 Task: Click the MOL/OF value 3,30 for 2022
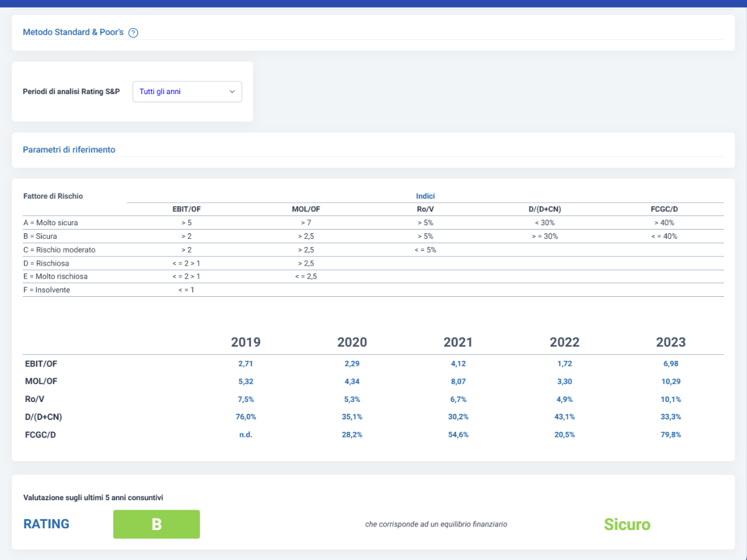(x=565, y=381)
